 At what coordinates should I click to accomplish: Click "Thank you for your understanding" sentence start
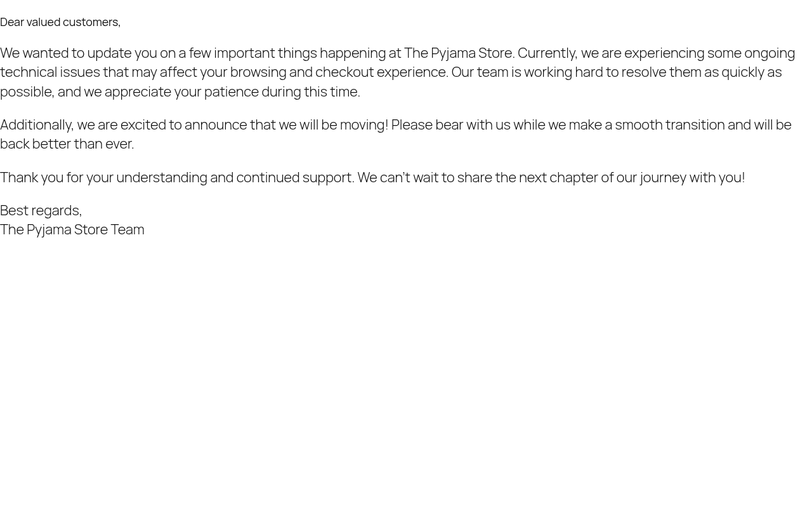pyautogui.click(x=103, y=177)
